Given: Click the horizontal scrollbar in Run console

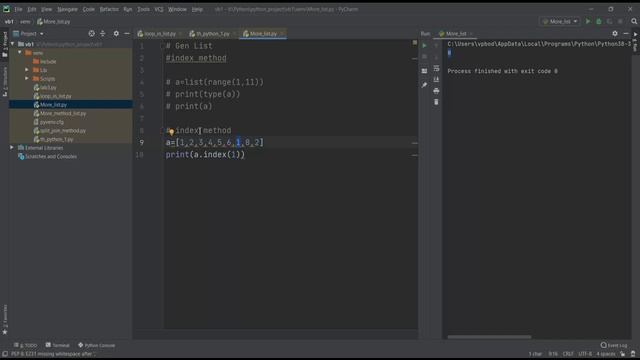Looking at the screenshot, I should click(x=489, y=337).
